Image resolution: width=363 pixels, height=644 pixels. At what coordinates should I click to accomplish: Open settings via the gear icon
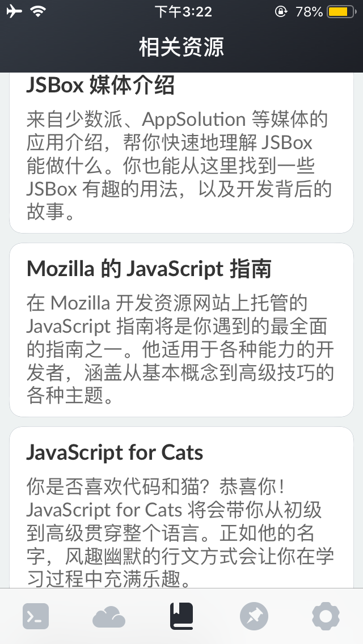(326, 616)
